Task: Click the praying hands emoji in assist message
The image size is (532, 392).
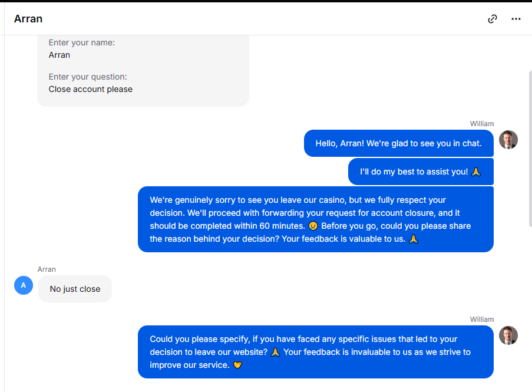Action: (475, 172)
